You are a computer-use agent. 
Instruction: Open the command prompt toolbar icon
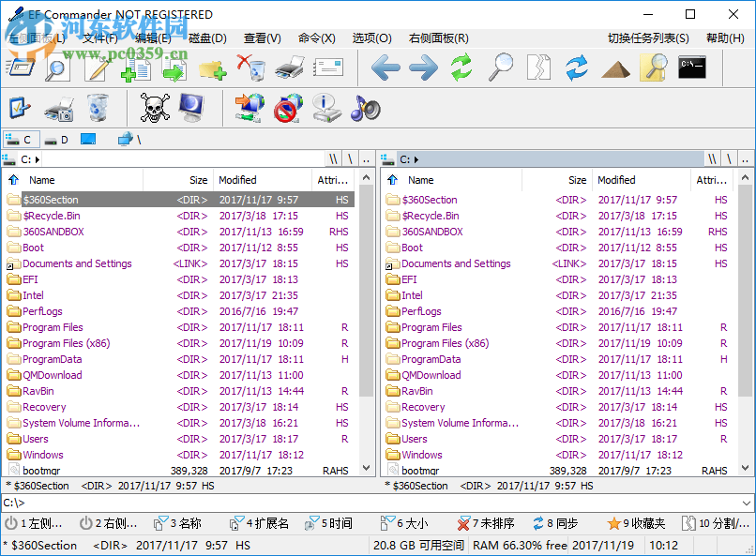[691, 68]
